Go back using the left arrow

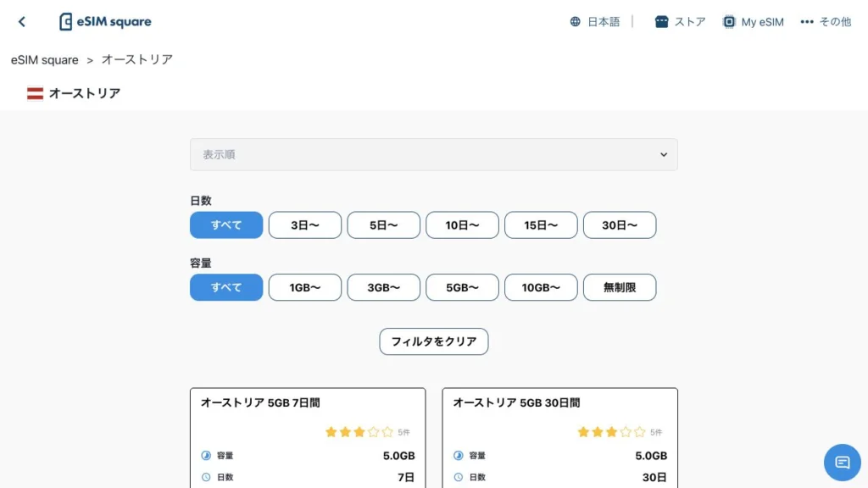tap(21, 21)
